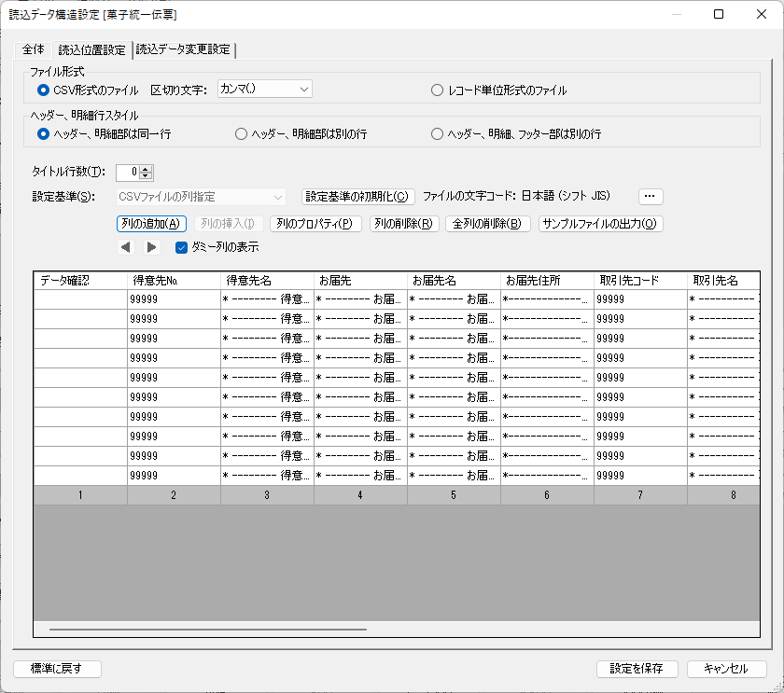Click column number 4 footer cell
The width and height of the screenshot is (784, 693).
point(360,495)
